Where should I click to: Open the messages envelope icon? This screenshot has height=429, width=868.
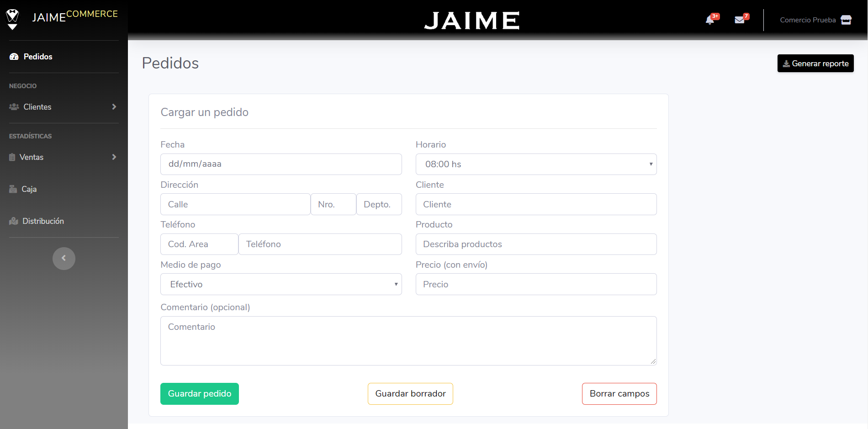739,20
